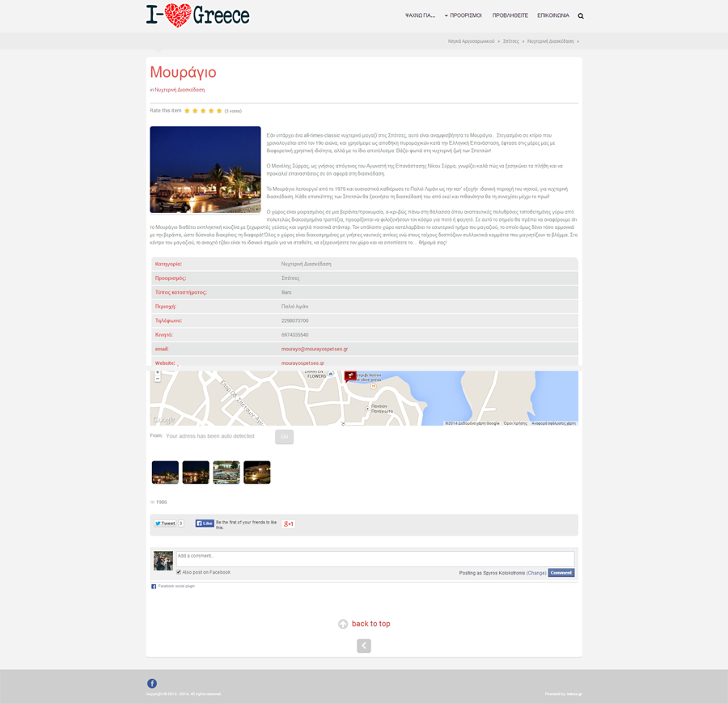The image size is (728, 704).
Task: Open the ΠΡΟΒΛΗΘΕΙΤΕ menu item
Action: pos(510,15)
